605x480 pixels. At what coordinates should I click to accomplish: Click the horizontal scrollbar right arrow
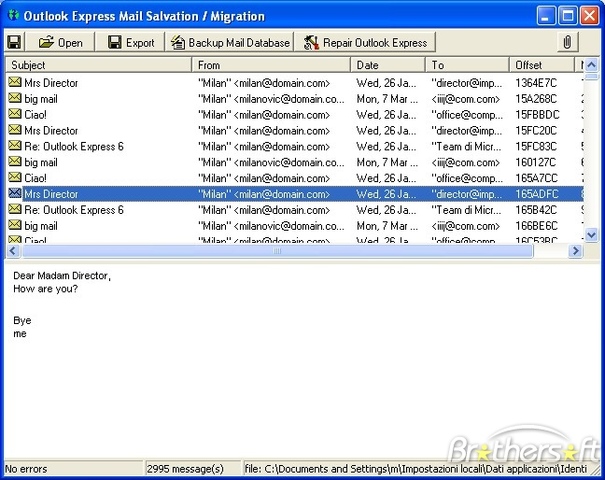[575, 251]
